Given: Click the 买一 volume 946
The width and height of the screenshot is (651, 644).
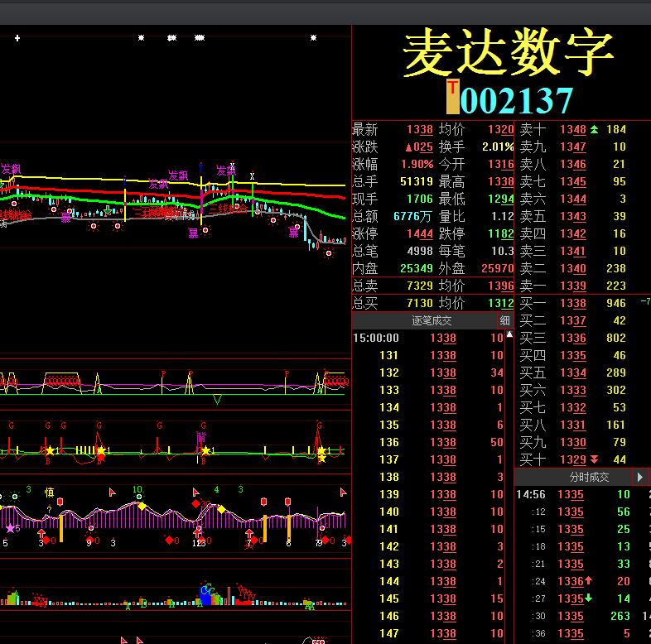Looking at the screenshot, I should [616, 303].
